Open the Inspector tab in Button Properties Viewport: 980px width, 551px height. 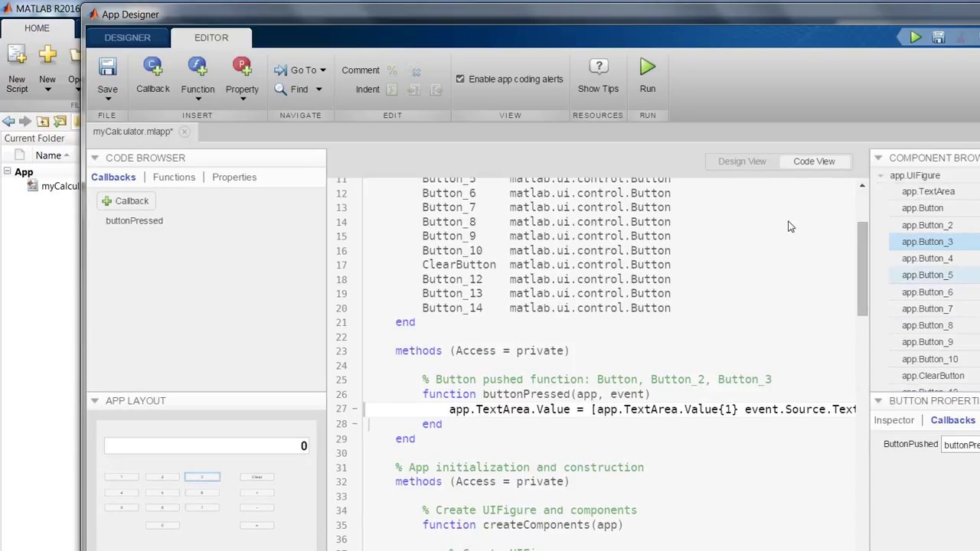pos(894,420)
